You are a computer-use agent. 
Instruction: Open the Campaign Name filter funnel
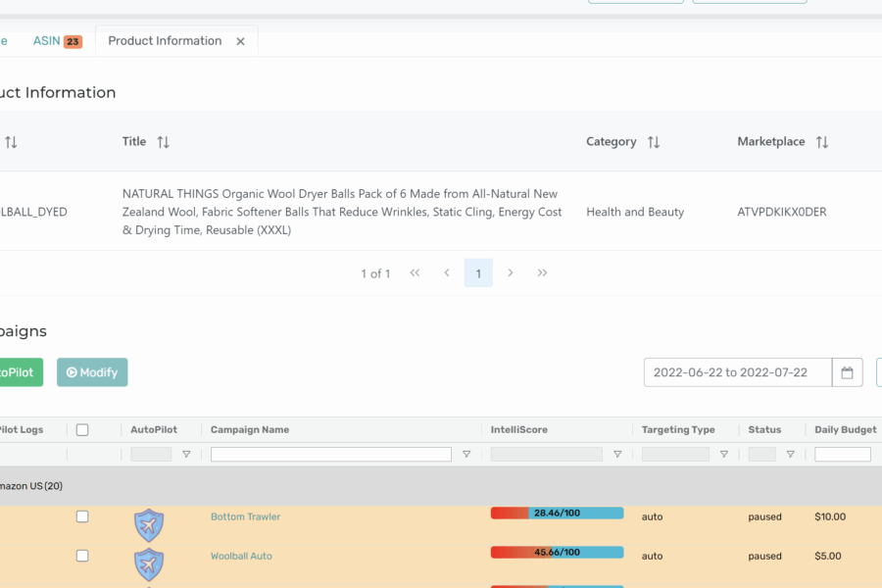pyautogui.click(x=466, y=454)
